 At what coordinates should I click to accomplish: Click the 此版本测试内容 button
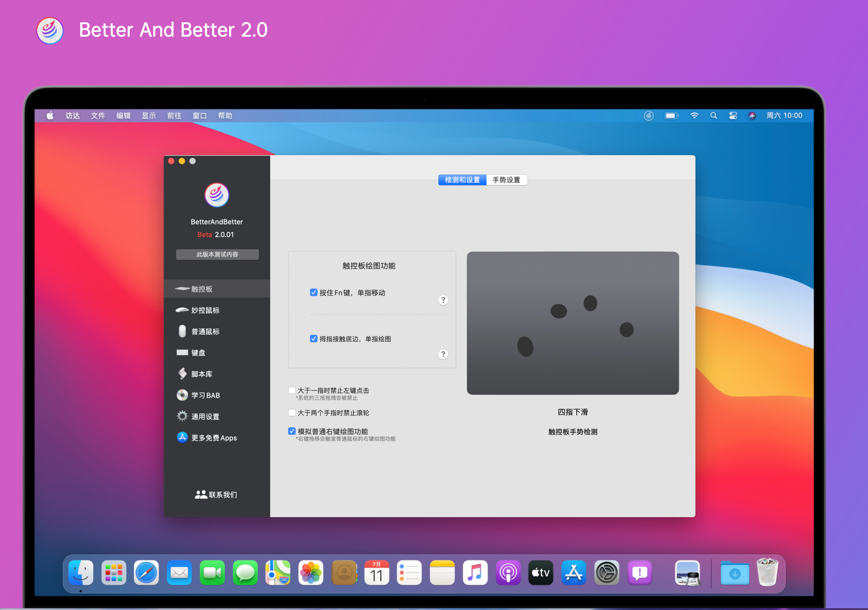pyautogui.click(x=217, y=254)
